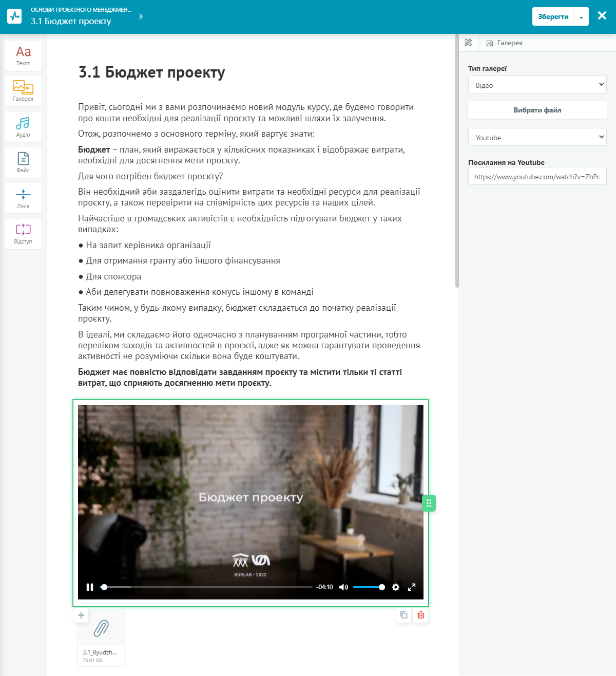The width and height of the screenshot is (616, 676).
Task: Add a Текст block from sidebar
Action: [x=23, y=55]
